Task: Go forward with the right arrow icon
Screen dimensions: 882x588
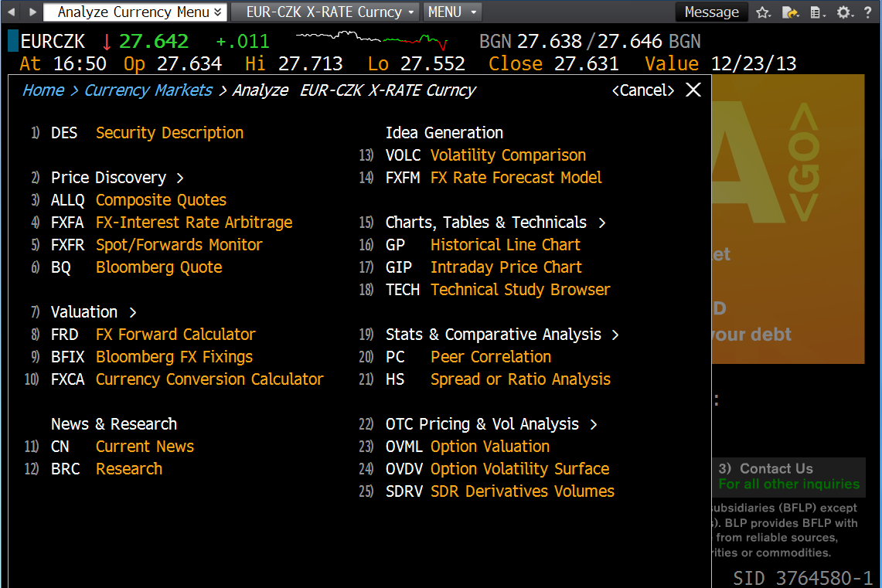Action: click(x=32, y=12)
